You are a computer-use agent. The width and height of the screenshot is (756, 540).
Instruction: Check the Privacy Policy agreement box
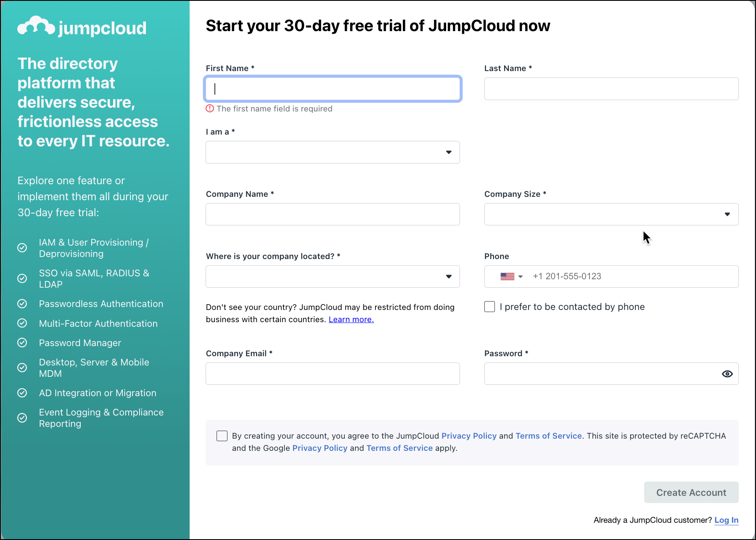(222, 436)
